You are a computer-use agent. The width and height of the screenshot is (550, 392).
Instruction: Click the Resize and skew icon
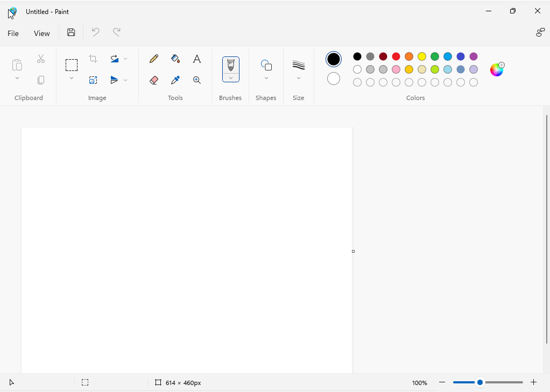[x=93, y=80]
